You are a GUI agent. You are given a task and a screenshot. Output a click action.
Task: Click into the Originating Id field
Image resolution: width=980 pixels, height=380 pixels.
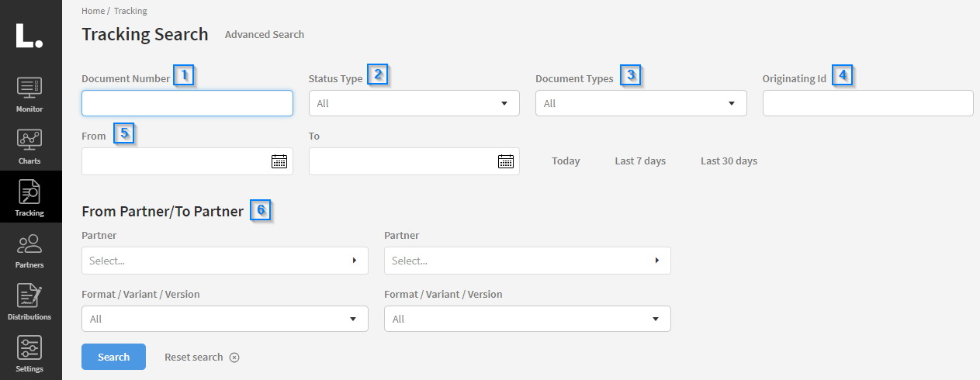[x=867, y=103]
